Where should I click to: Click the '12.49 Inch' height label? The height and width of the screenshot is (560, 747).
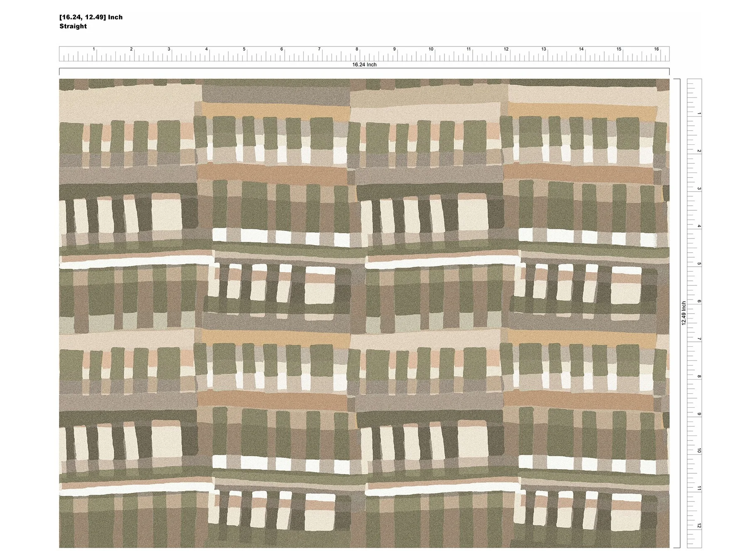(684, 313)
